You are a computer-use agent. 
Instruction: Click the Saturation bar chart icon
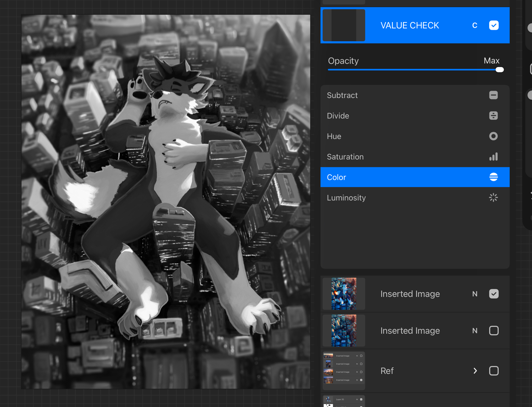[x=493, y=157]
